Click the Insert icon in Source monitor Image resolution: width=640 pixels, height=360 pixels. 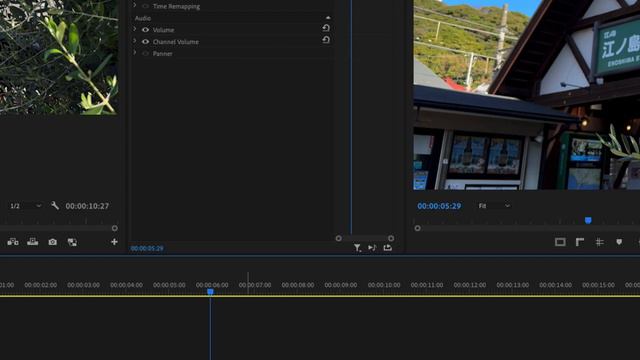[x=13, y=242]
